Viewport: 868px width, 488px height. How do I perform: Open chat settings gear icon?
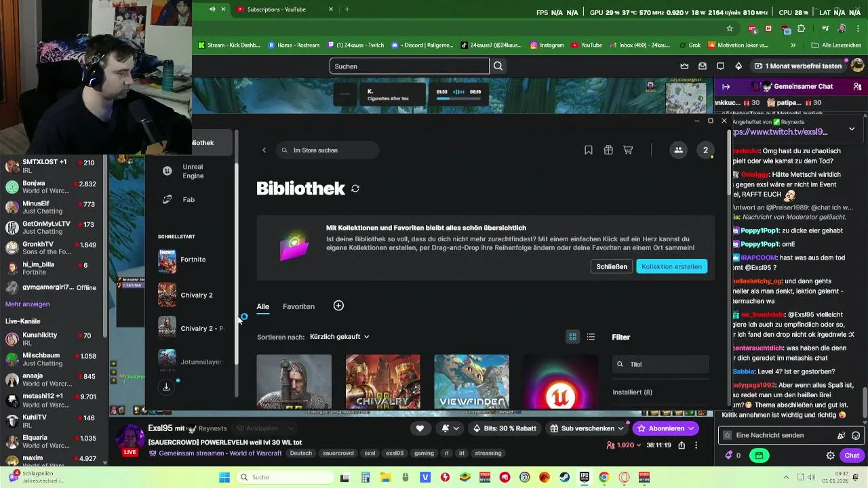[x=830, y=455]
